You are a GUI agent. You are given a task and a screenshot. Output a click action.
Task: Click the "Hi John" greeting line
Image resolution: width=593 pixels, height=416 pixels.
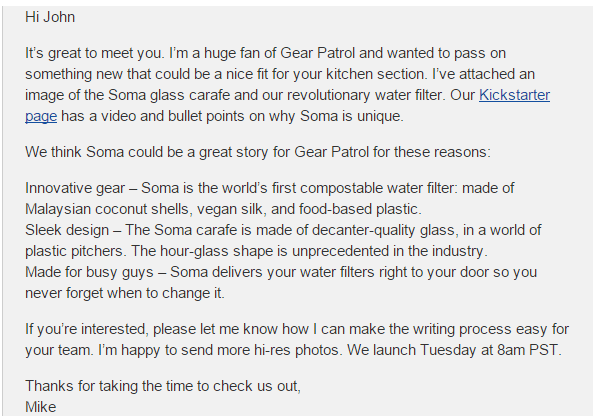50,17
